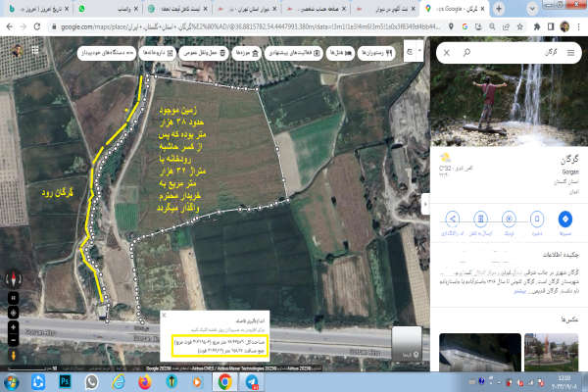588x392 pixels.
Task: Select the museums (موزه‌ها) filter chip
Action: (246, 53)
